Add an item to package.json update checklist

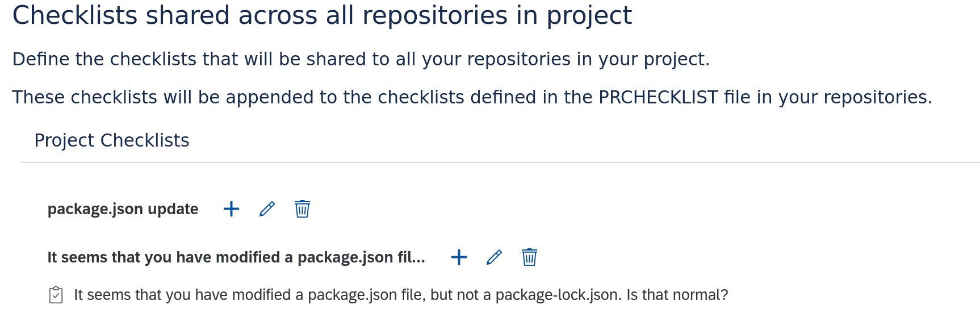point(231,209)
